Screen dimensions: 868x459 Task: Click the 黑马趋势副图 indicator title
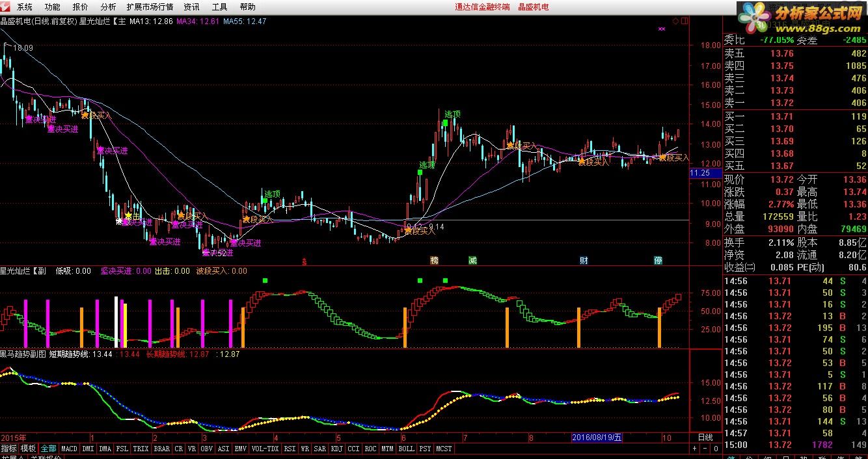(x=23, y=354)
